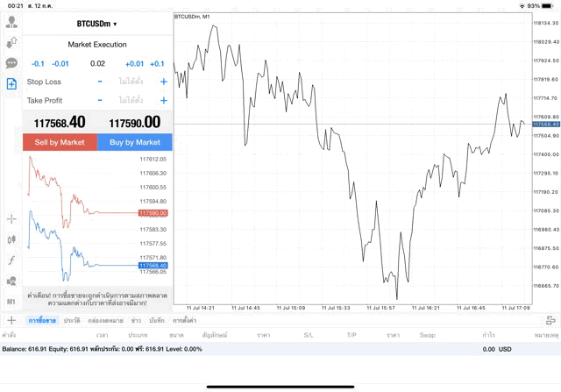Viewport: 561px width, 392px height.
Task: Increase Stop Loss with plus button
Action: pos(163,82)
